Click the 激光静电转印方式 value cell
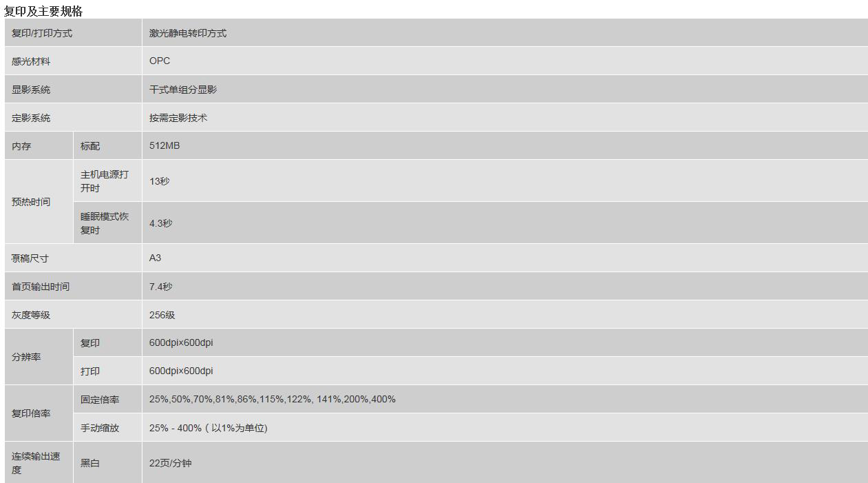 pos(505,33)
